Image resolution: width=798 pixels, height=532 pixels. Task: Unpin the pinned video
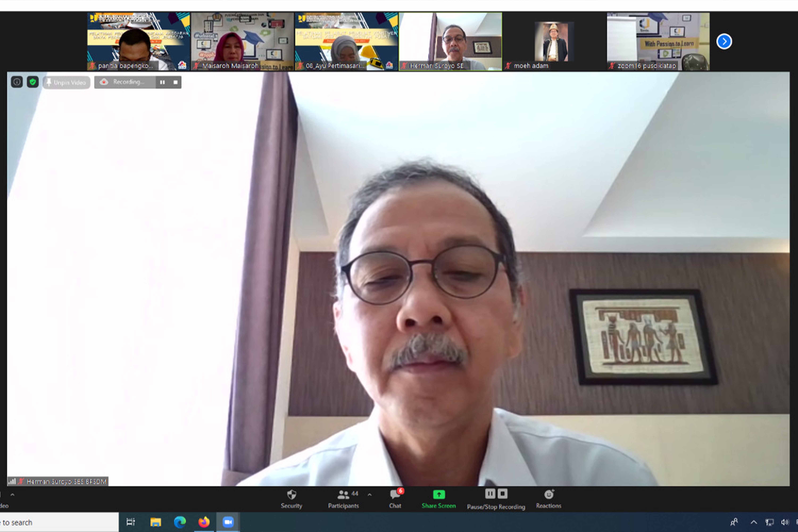click(x=66, y=82)
